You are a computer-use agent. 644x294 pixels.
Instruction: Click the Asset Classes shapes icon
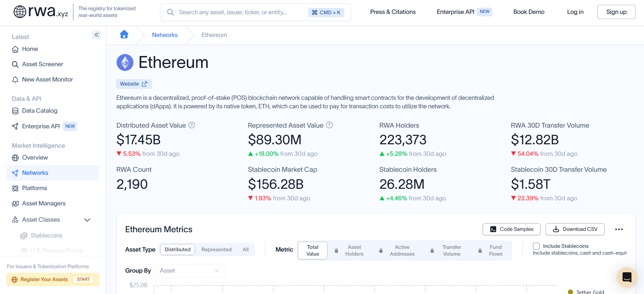[x=15, y=220]
